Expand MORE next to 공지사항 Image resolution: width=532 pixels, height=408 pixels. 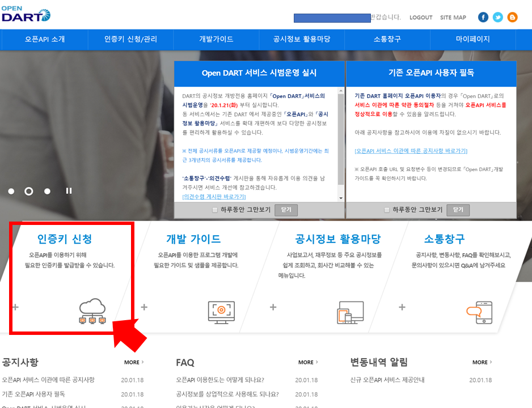tap(134, 362)
